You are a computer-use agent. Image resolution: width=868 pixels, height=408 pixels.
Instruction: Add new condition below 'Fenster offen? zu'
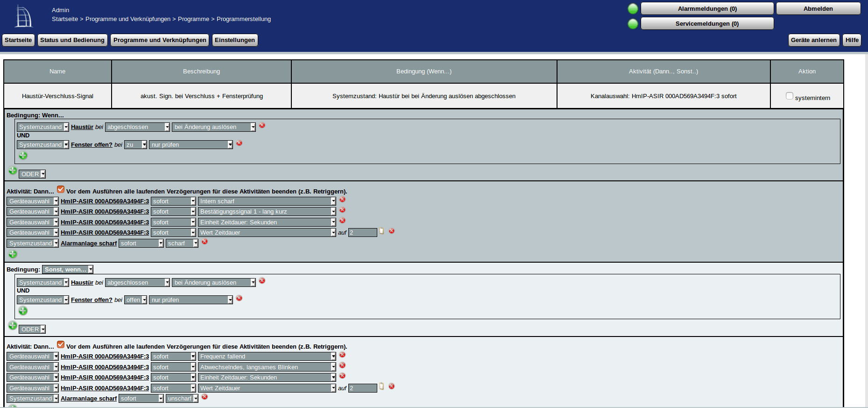23,156
